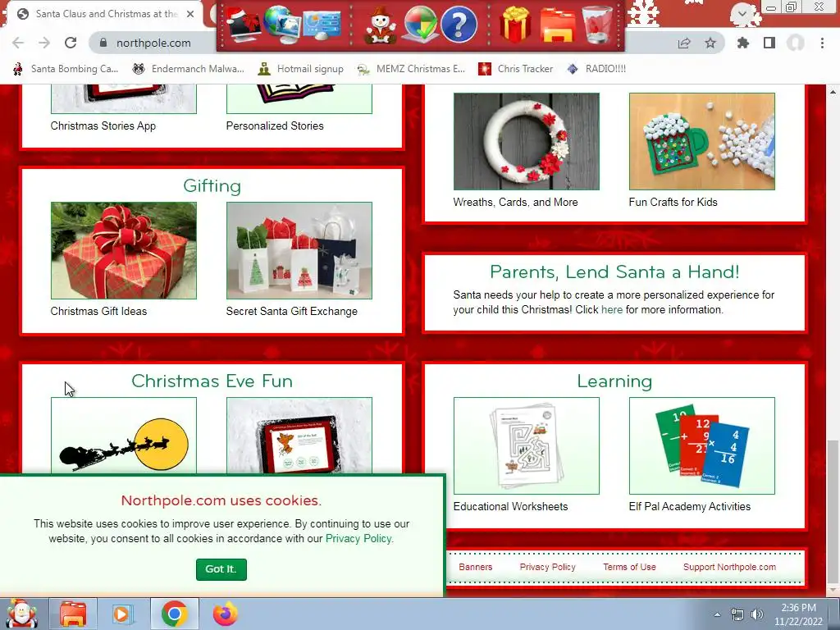840x630 pixels.
Task: Click the marshmallow mug craft image
Action: point(702,141)
